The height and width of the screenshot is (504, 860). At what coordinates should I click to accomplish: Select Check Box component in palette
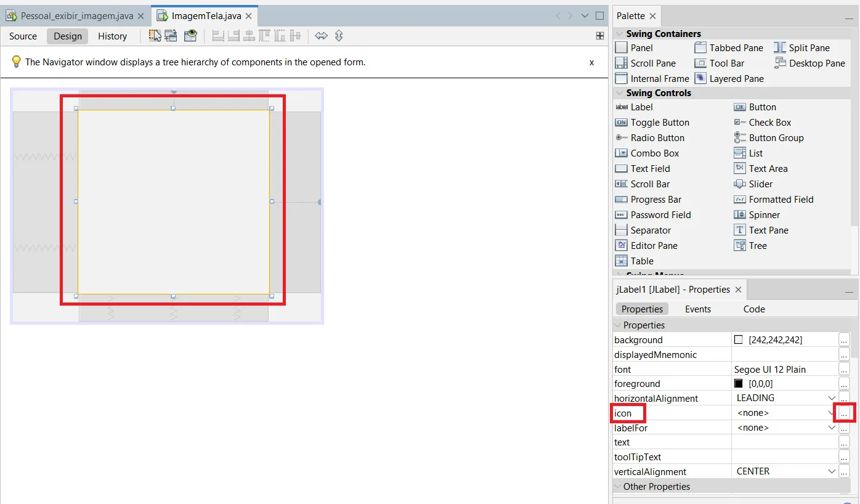coord(763,122)
